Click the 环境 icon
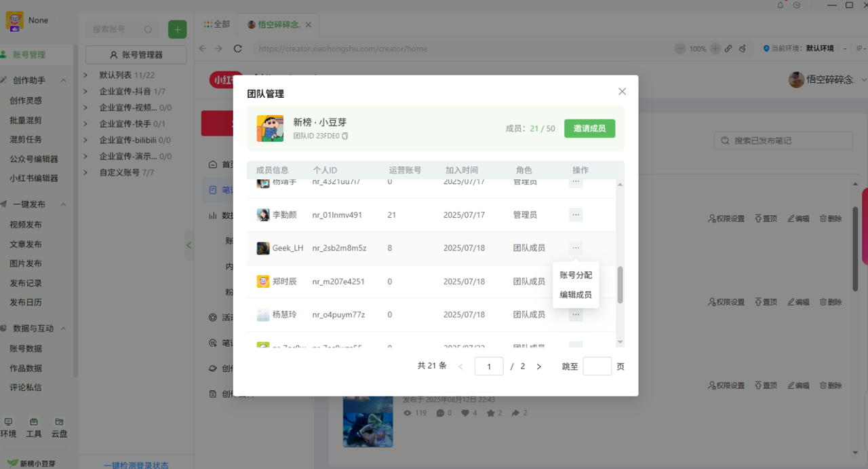 (x=8, y=422)
